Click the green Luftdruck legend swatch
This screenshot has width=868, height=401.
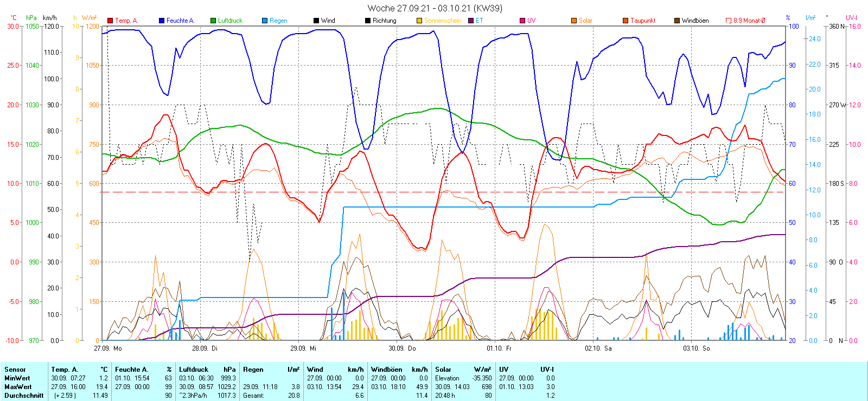(x=213, y=21)
